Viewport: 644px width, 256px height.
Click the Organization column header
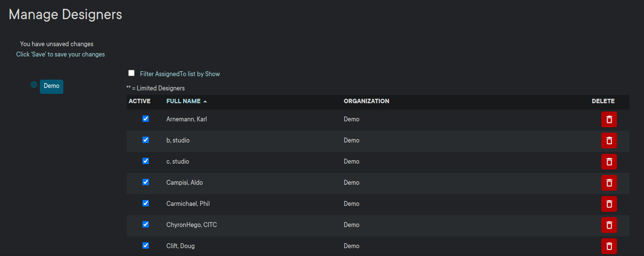coord(366,101)
